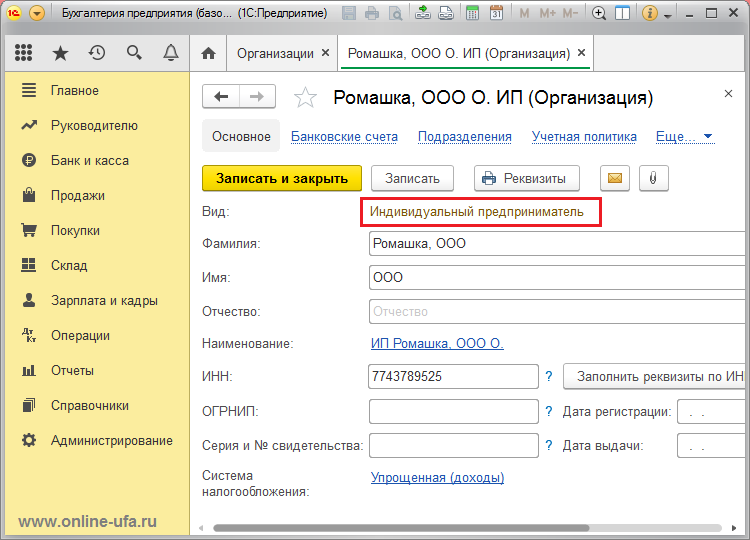750x540 pixels.
Task: Expand the Еще more links dropdown
Action: 685,137
